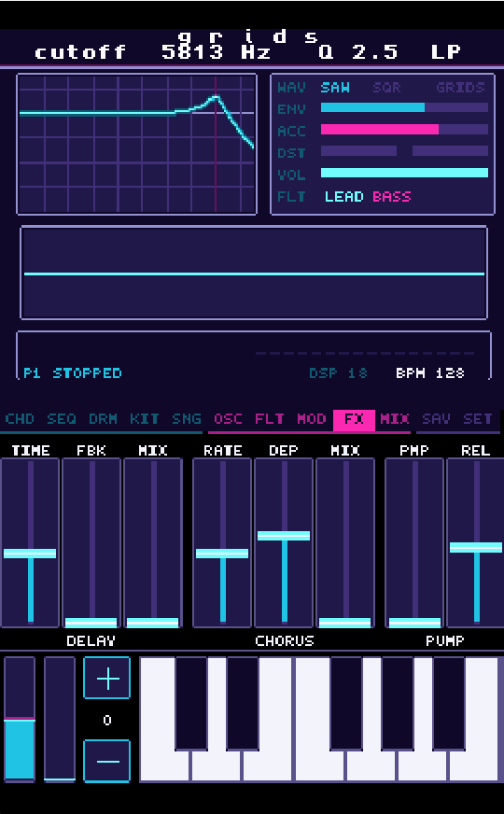This screenshot has height=814, width=504.
Task: Click the BPM 128 tempo value
Action: point(429,373)
